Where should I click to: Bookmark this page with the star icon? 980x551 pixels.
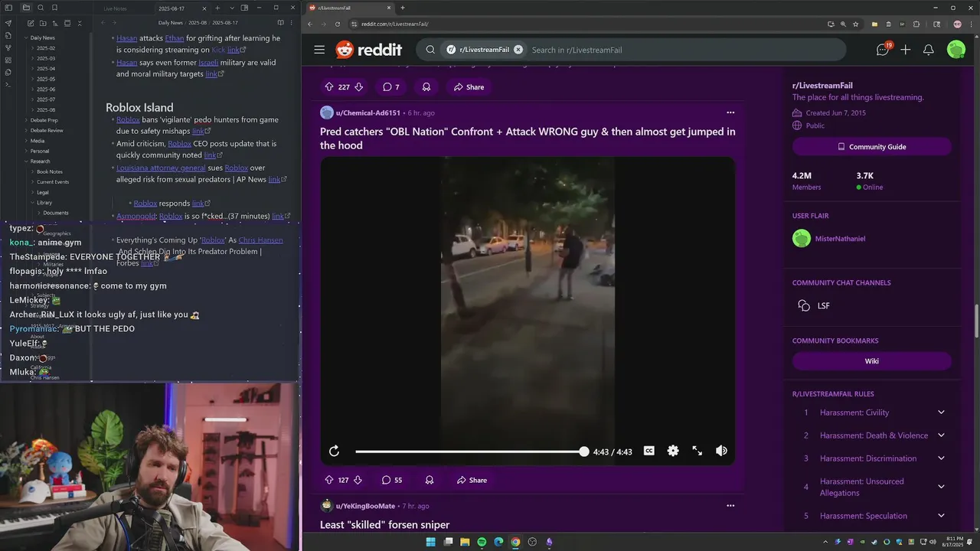tap(855, 24)
